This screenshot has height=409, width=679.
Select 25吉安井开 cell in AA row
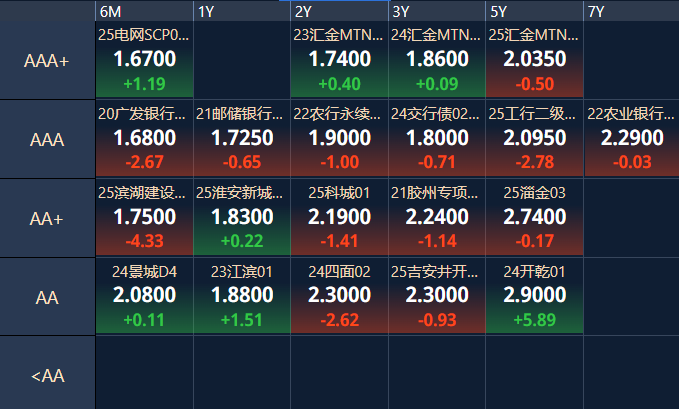coord(436,296)
